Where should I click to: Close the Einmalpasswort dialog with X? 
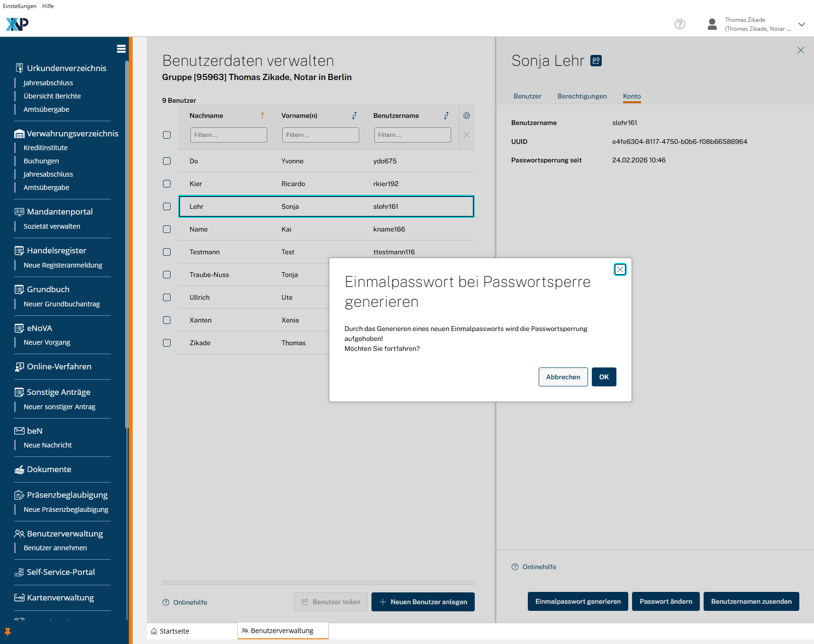pyautogui.click(x=620, y=269)
